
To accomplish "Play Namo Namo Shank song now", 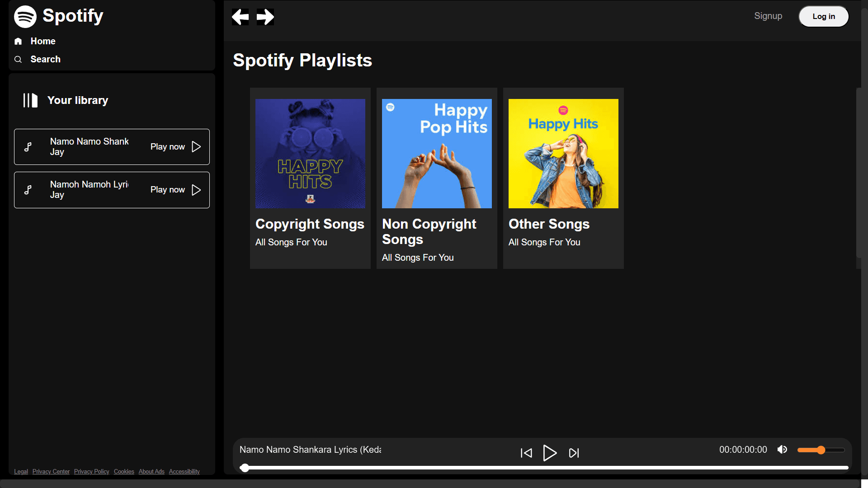I will click(196, 147).
